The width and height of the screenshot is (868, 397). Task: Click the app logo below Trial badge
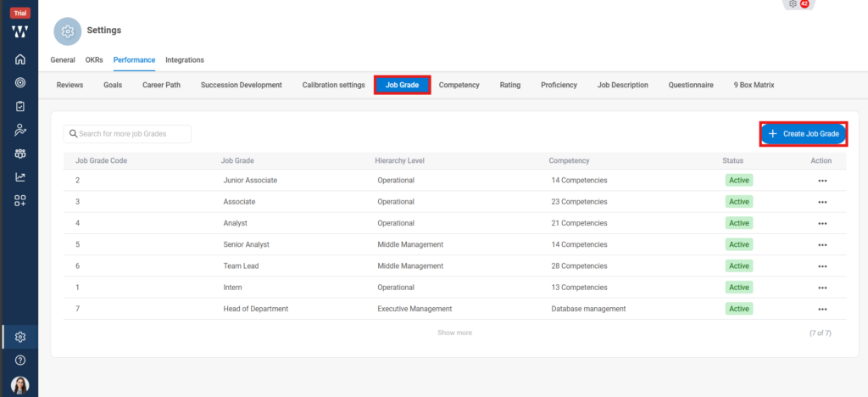(x=20, y=31)
